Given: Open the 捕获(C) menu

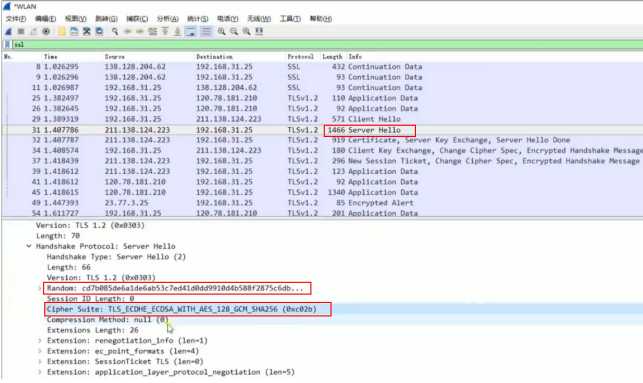Looking at the screenshot, I should [137, 19].
